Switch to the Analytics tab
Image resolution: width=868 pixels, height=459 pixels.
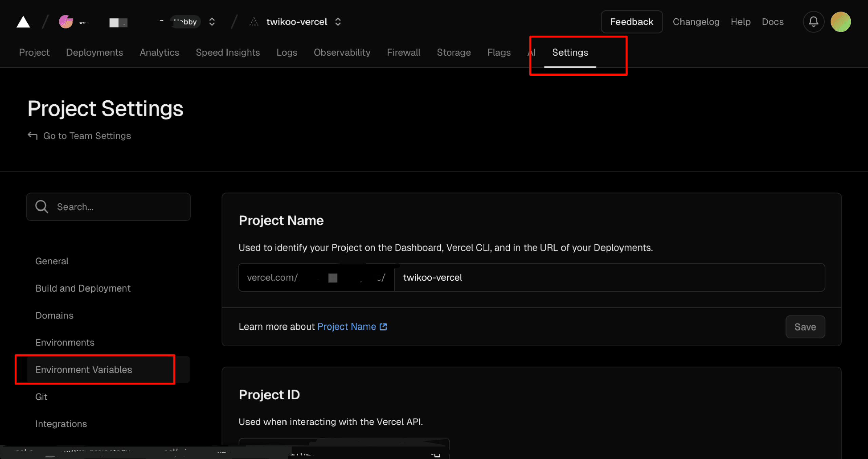[159, 52]
